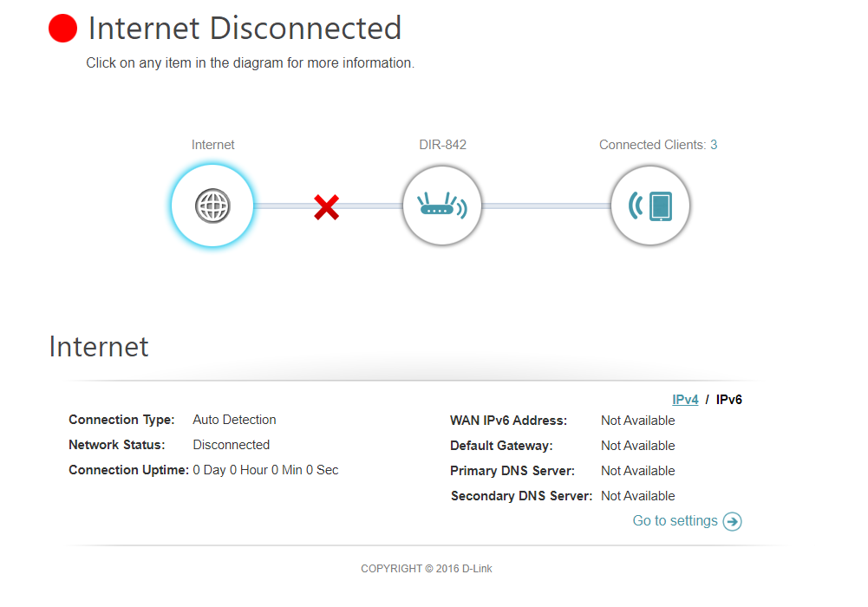Click the arrow circle next to Go to settings
Screen dimensions: 868x607
(733, 521)
